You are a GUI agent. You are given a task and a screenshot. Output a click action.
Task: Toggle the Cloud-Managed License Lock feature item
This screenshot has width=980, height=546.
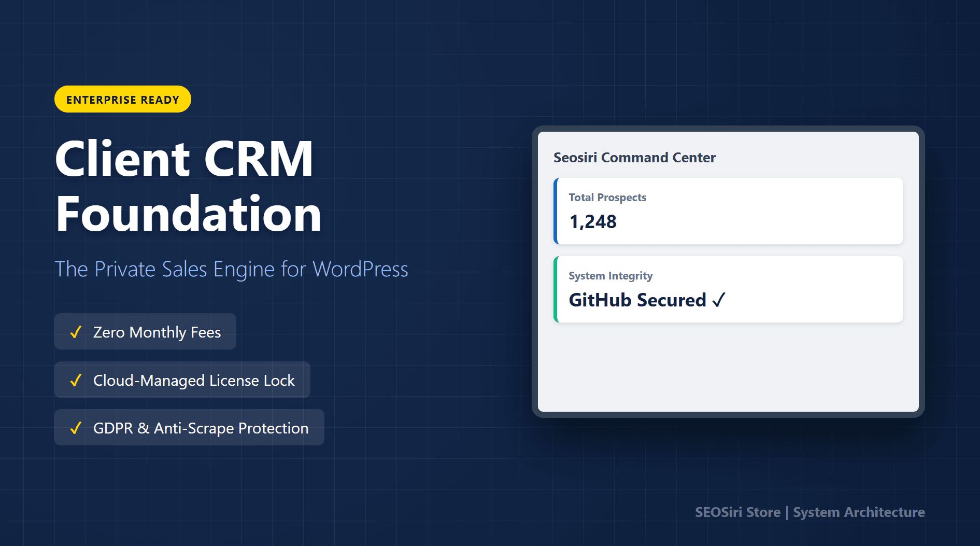(x=181, y=380)
